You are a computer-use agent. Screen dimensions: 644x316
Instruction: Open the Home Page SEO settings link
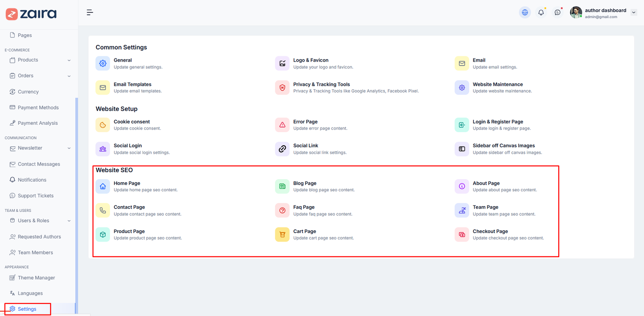(x=127, y=183)
